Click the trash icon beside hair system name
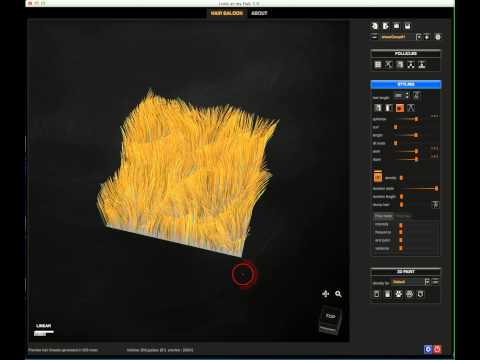 [x=438, y=37]
